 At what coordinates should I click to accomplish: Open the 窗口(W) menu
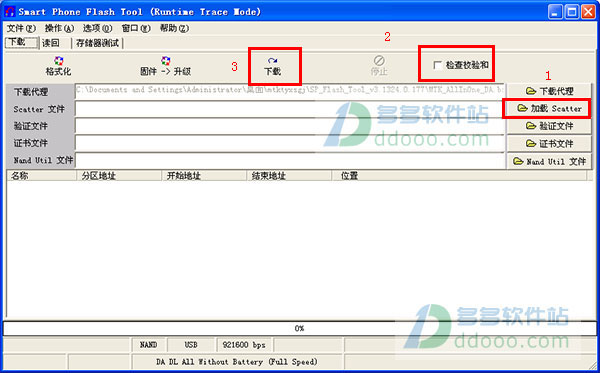[x=136, y=28]
